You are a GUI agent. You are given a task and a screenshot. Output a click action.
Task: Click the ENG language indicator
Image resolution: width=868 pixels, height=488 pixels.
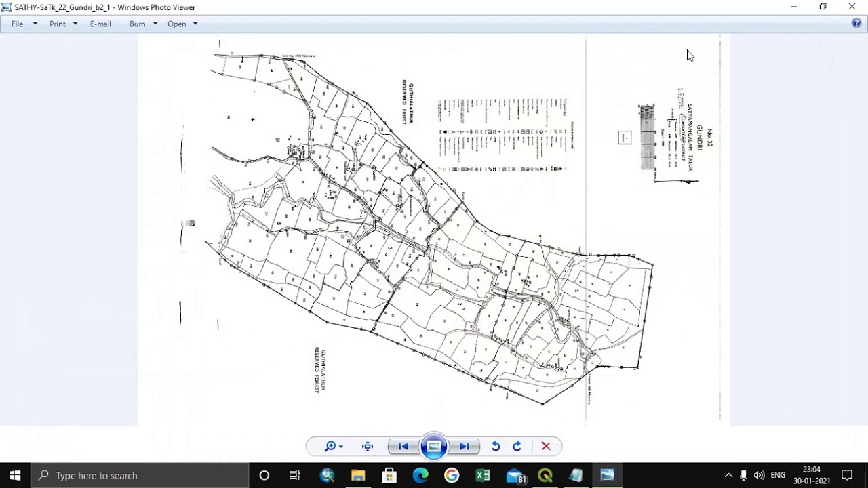point(777,475)
